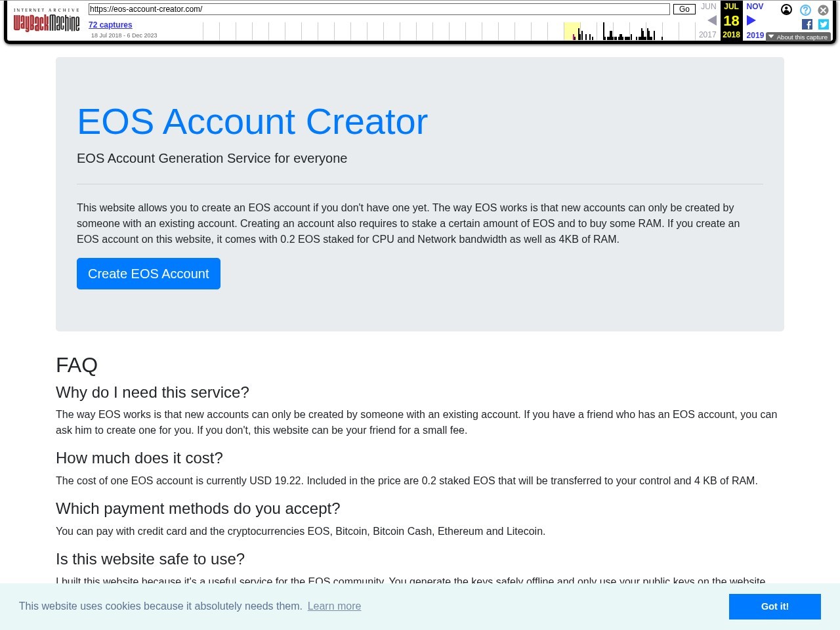Image resolution: width=840 pixels, height=630 pixels.
Task: Click the EOS Account Creator heading
Action: [x=252, y=121]
